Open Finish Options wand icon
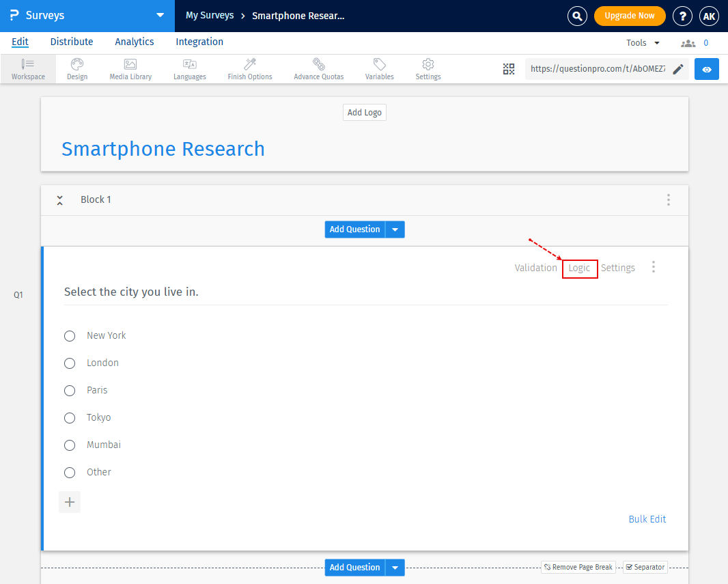The height and width of the screenshot is (584, 728). [250, 64]
